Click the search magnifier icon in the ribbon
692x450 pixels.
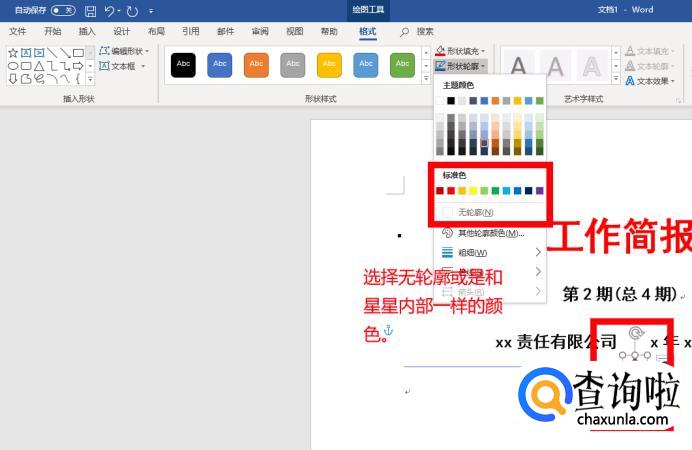coord(404,32)
